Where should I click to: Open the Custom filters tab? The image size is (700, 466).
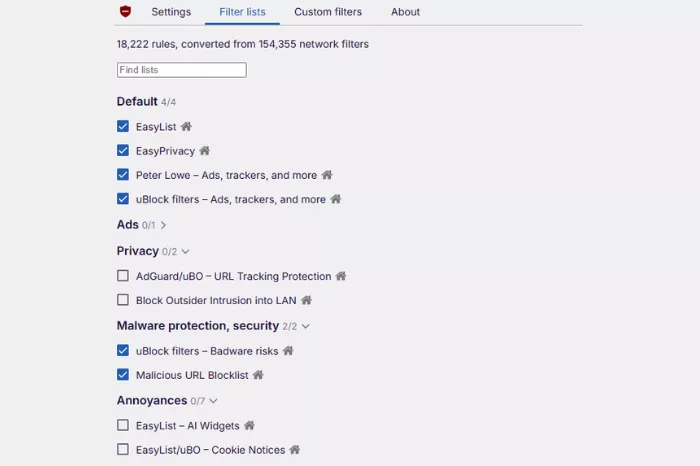click(328, 12)
